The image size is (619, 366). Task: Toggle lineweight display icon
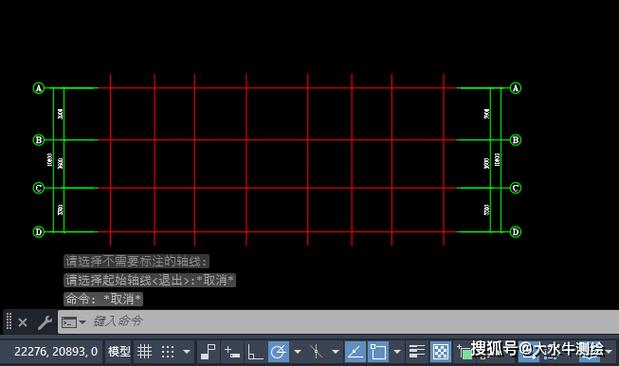tap(417, 351)
